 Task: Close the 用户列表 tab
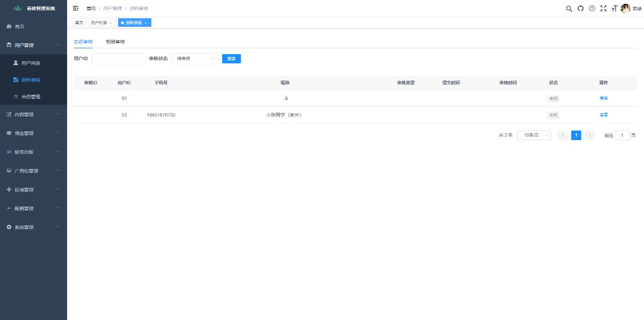coord(111,23)
